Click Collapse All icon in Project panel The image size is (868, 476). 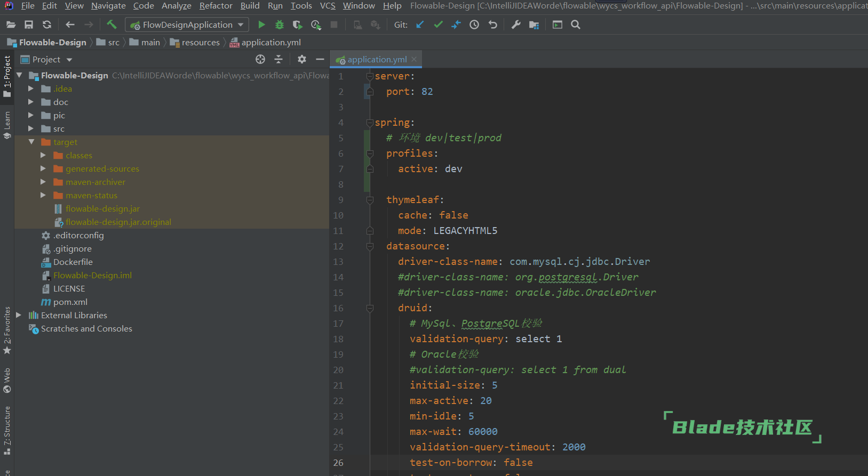click(x=278, y=59)
